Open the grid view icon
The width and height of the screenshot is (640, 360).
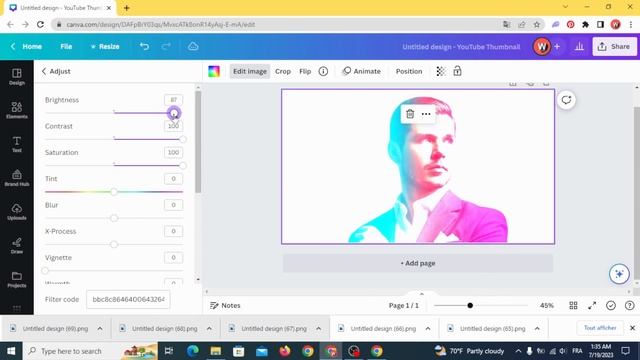(573, 305)
